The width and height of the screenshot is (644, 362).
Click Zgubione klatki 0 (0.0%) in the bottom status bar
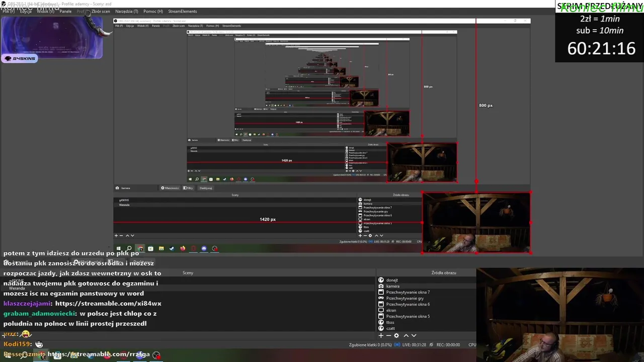coord(370,345)
